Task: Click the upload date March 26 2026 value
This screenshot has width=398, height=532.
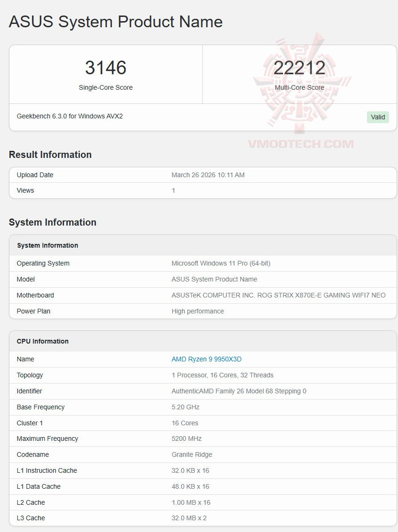Action: tap(208, 175)
